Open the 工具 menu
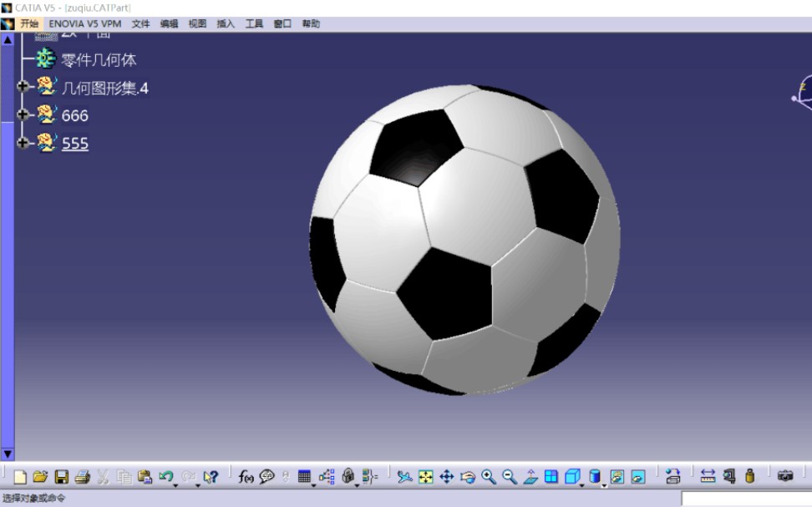 tap(254, 24)
